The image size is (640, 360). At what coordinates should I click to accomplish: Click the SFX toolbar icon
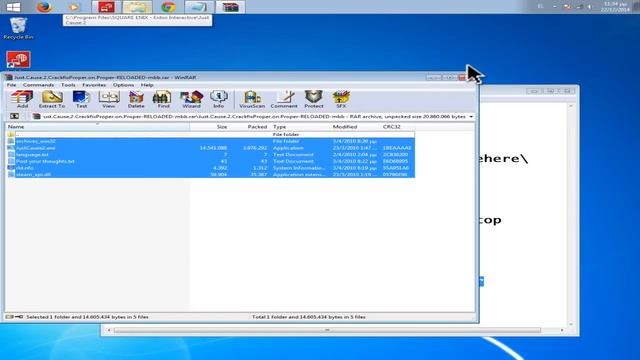pyautogui.click(x=341, y=99)
